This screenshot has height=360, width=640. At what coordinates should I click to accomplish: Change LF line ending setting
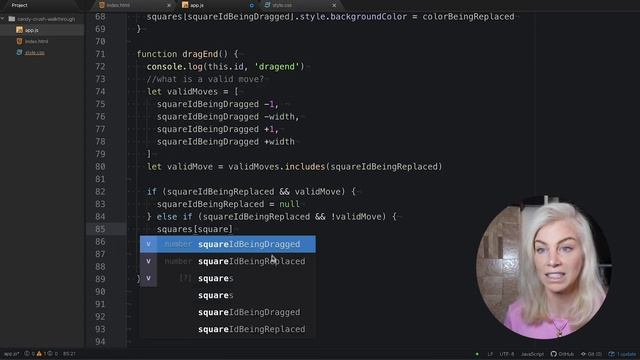tap(490, 354)
